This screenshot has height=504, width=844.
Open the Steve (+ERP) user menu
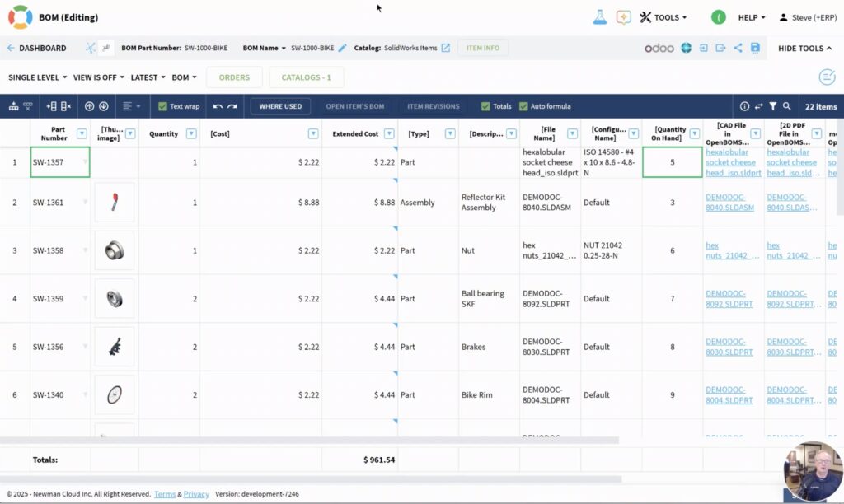tap(808, 17)
